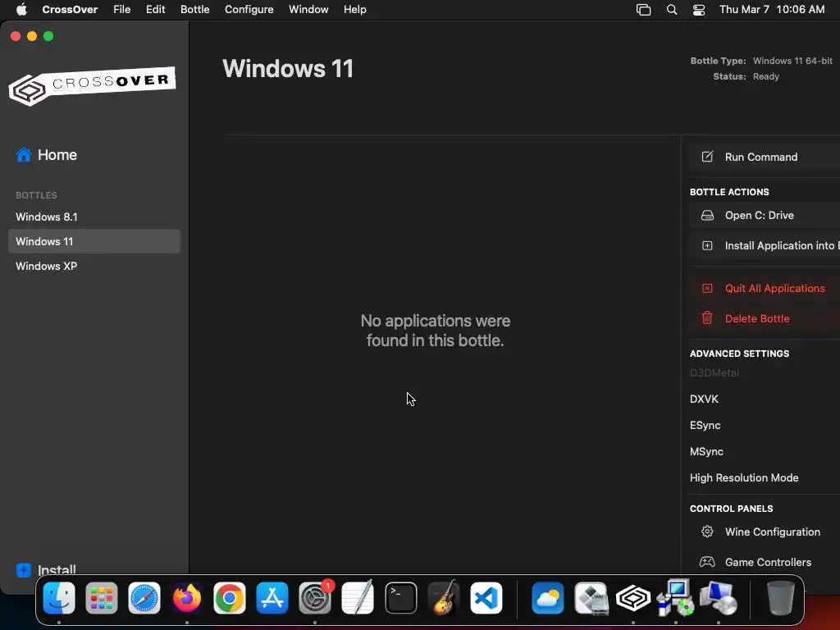The image size is (840, 630).
Task: Open System Settings from the Dock
Action: (x=315, y=598)
